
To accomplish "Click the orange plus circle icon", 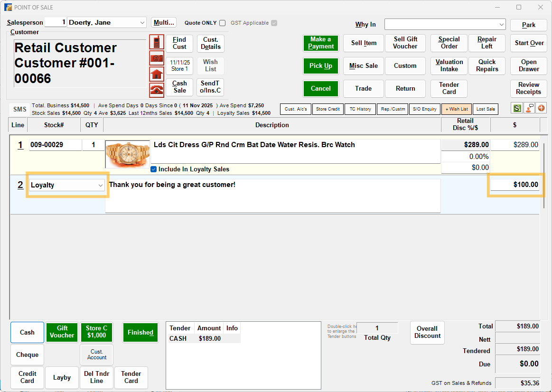I will tap(541, 109).
